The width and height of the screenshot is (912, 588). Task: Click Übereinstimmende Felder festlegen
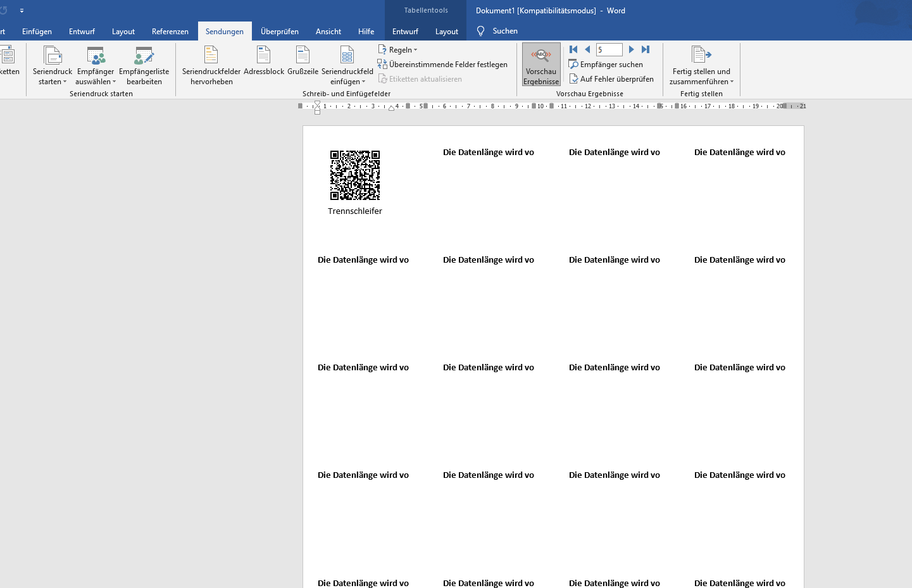pos(442,64)
